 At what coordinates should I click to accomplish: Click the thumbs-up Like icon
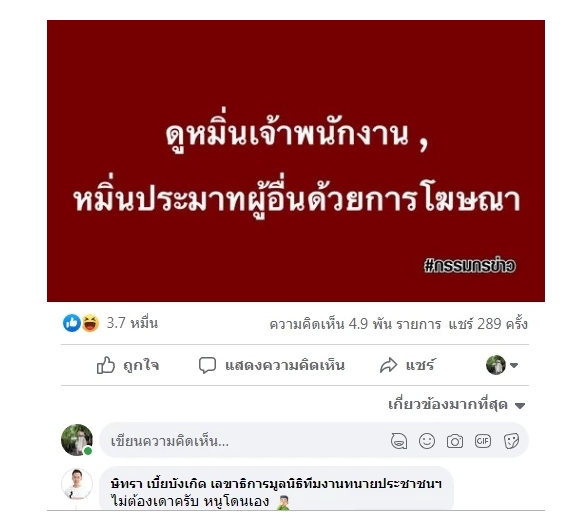[106, 365]
